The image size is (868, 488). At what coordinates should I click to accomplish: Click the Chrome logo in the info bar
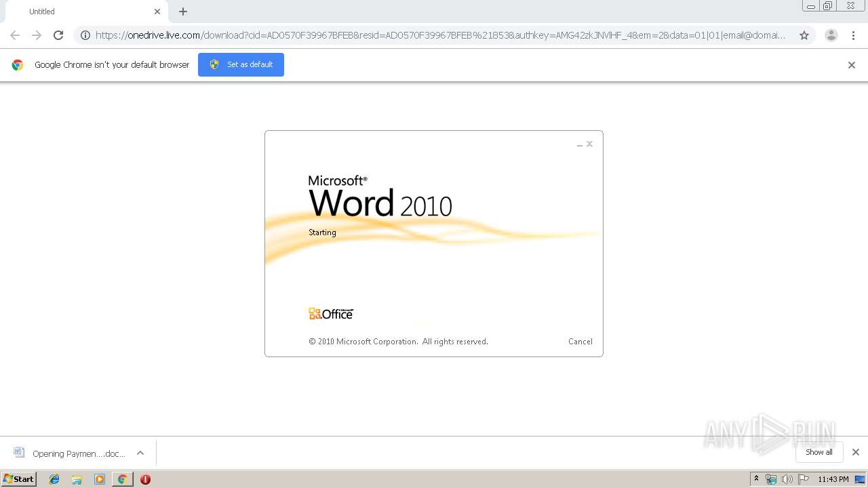tap(18, 65)
